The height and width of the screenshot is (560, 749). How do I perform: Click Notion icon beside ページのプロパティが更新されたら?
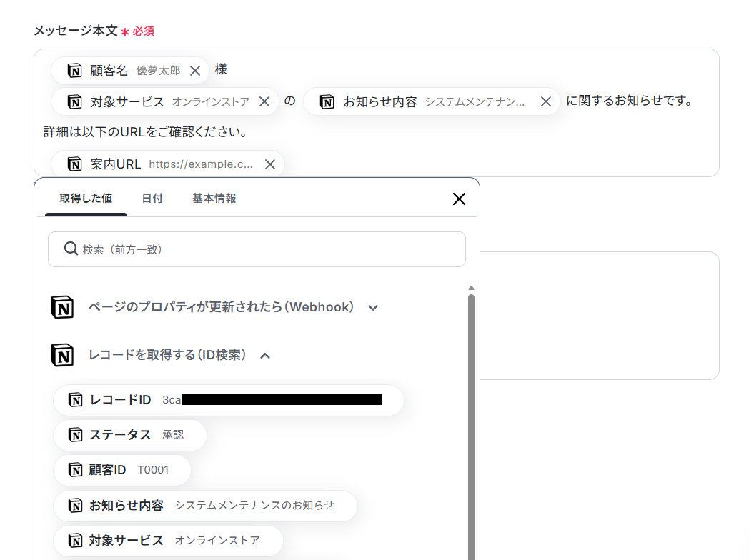click(x=62, y=307)
